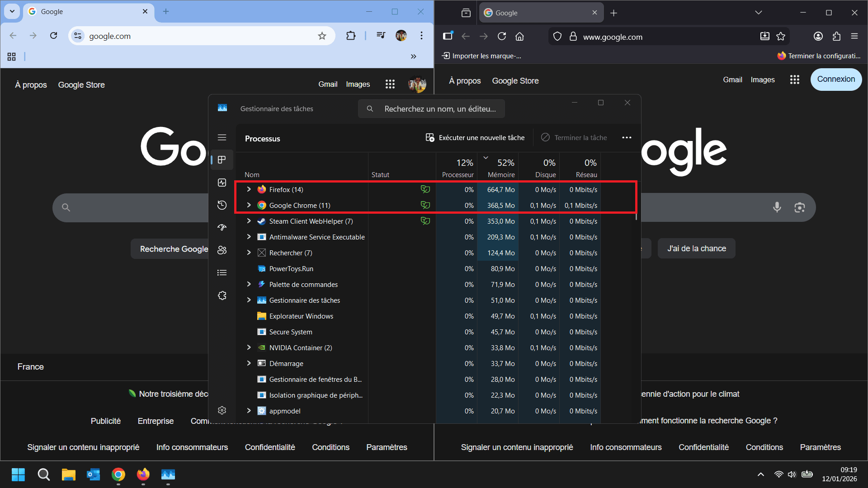This screenshot has height=488, width=868.
Task: Bookmark the page with Firefox's star icon
Action: 781,37
